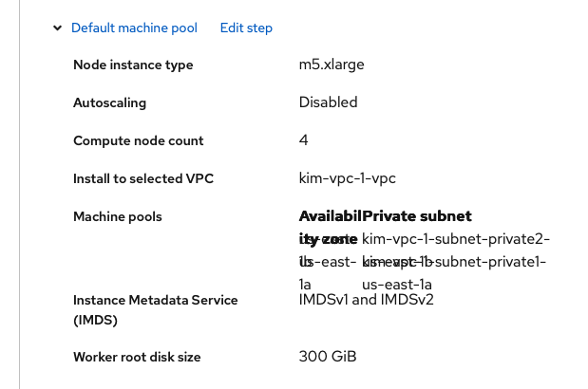Image resolution: width=588 pixels, height=389 pixels.
Task: Click the Instance Metadata Service (IMDS) label
Action: click(155, 310)
